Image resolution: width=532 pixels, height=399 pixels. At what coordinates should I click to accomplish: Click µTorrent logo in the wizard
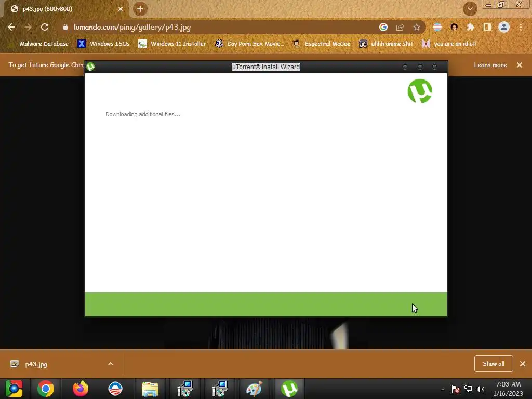point(420,91)
